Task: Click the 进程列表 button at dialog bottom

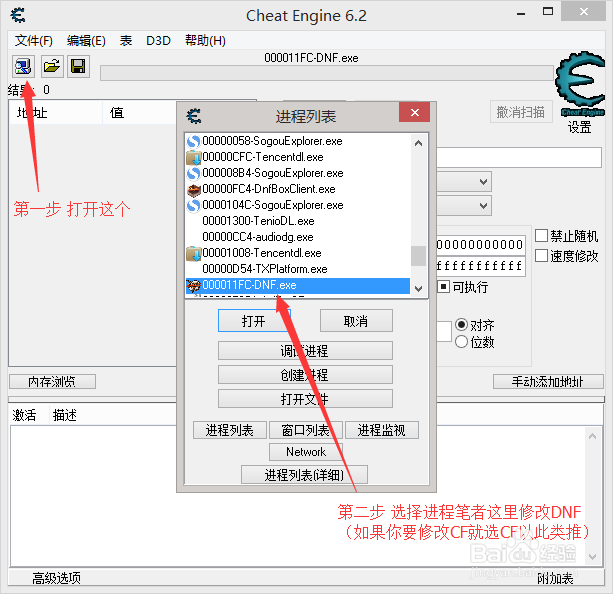Action: pos(230,430)
